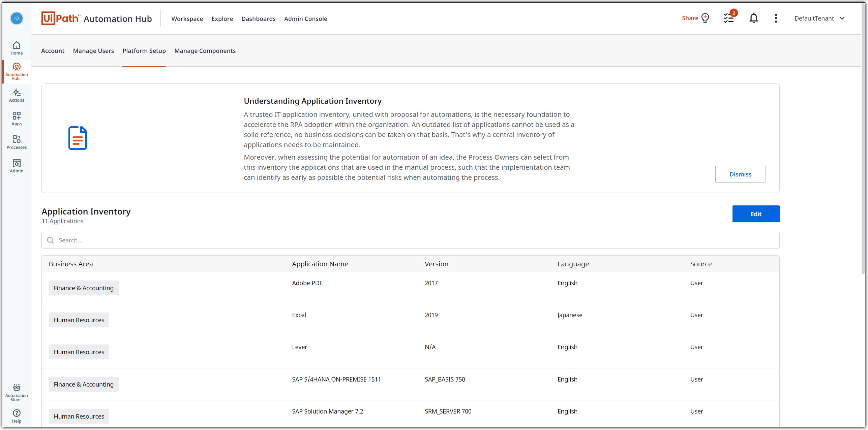Click the Application Name column header

320,264
